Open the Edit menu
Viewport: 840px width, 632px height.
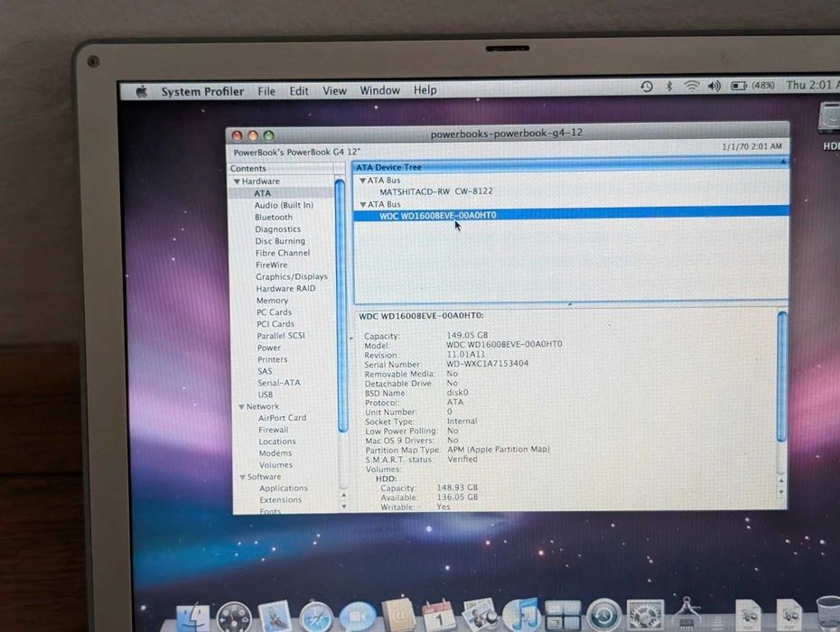[299, 91]
